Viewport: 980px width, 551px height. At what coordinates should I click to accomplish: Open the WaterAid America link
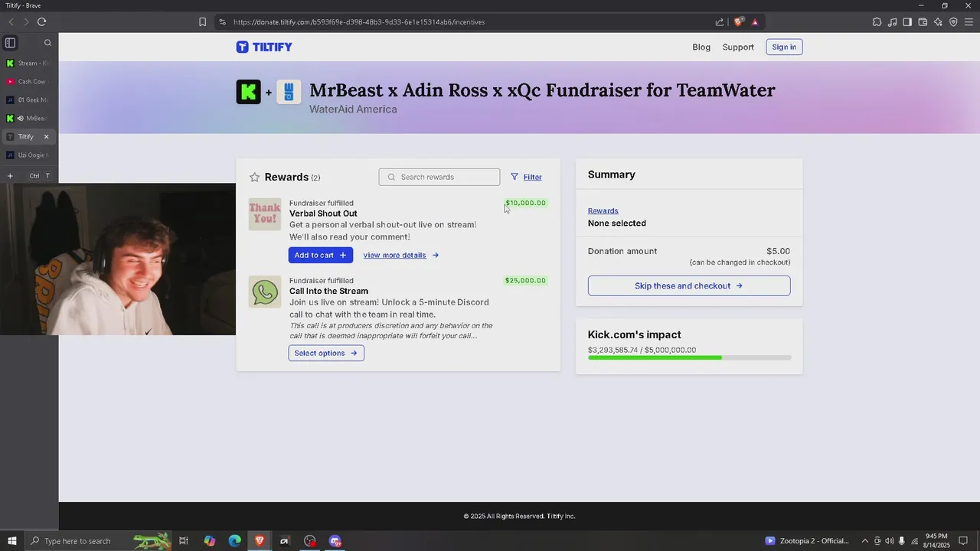pyautogui.click(x=353, y=109)
